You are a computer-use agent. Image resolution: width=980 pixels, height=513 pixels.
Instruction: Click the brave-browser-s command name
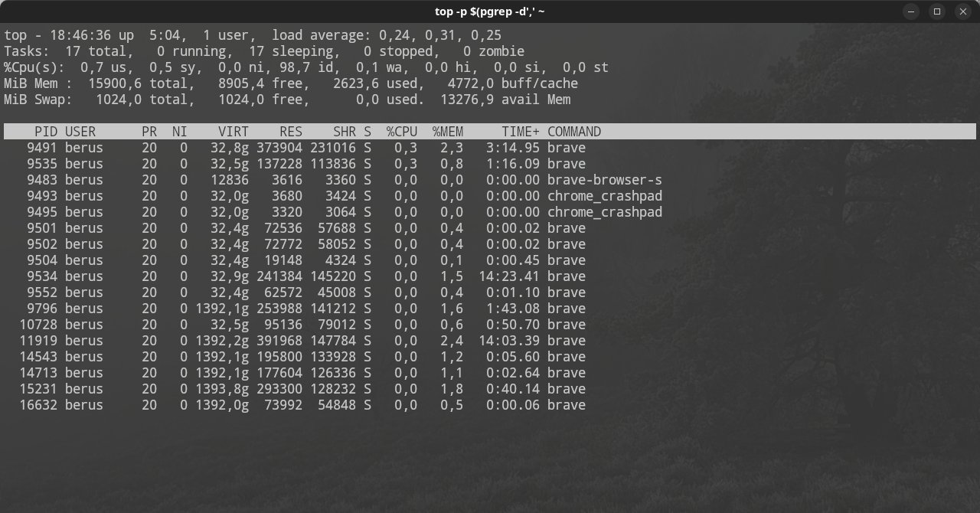coord(605,180)
